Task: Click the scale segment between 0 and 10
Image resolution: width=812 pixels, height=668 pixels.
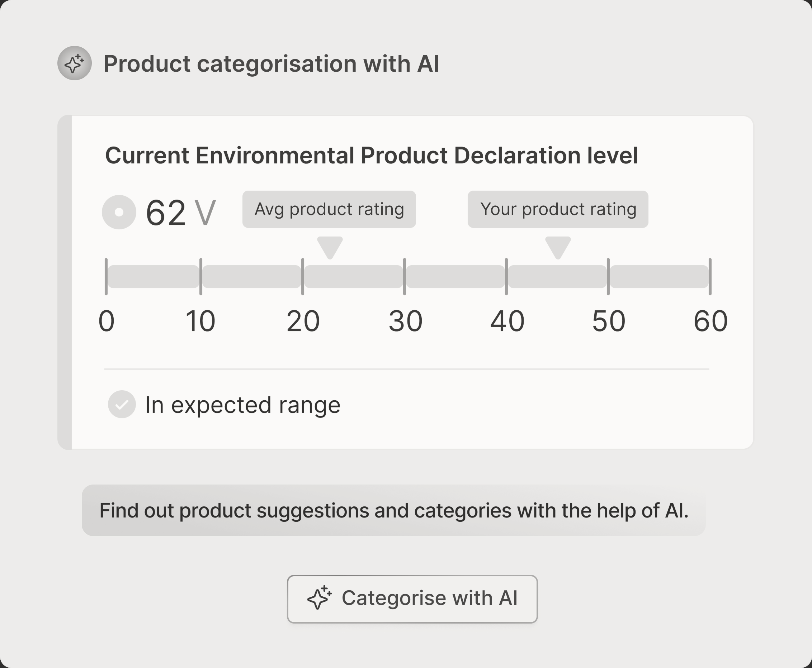Action: pyautogui.click(x=153, y=277)
